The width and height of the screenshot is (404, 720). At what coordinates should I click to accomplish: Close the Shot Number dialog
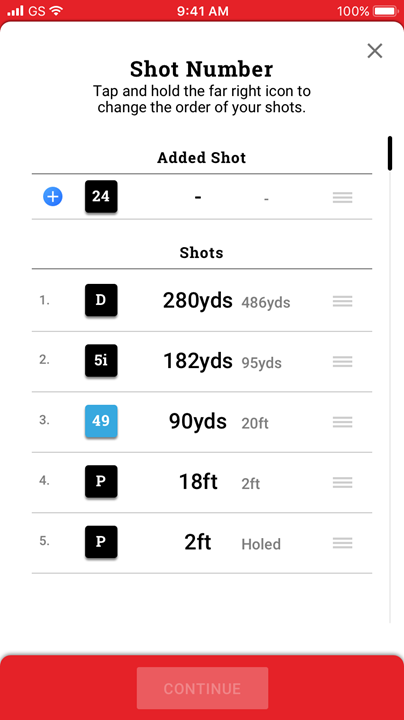point(375,51)
